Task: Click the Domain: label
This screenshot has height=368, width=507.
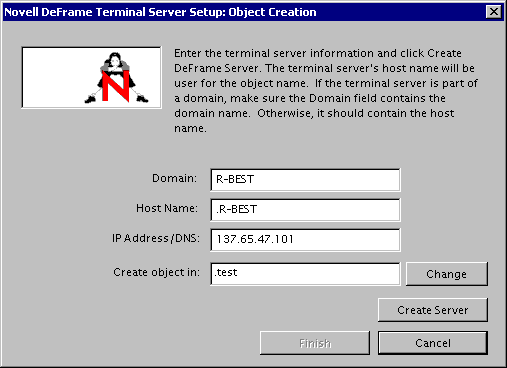Action: point(174,178)
